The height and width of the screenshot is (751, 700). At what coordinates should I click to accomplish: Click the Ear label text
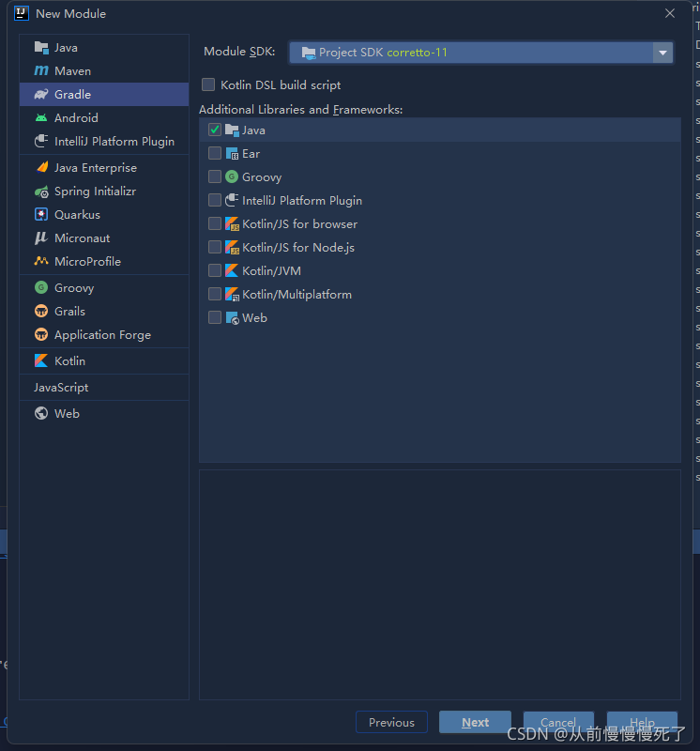click(251, 154)
